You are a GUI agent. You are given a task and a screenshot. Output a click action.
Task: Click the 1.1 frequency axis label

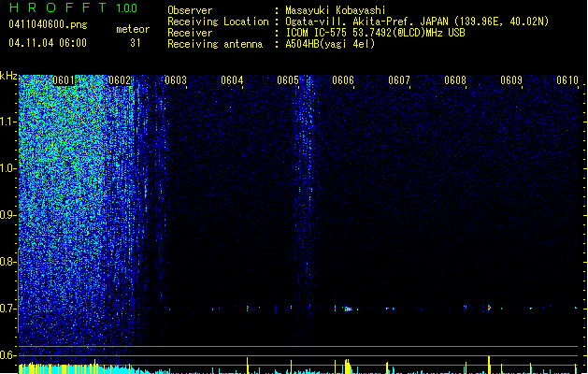coord(8,122)
